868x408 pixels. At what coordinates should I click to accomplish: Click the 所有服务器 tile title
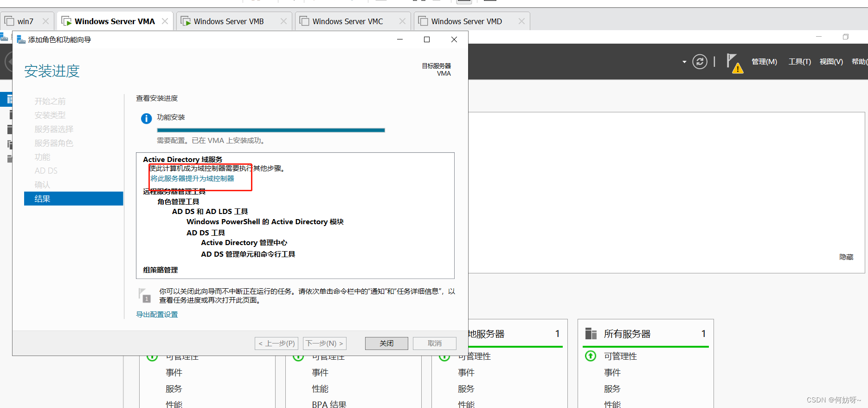627,334
